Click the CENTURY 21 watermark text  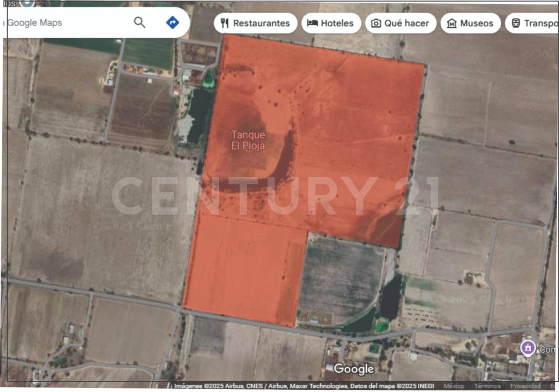(275, 196)
